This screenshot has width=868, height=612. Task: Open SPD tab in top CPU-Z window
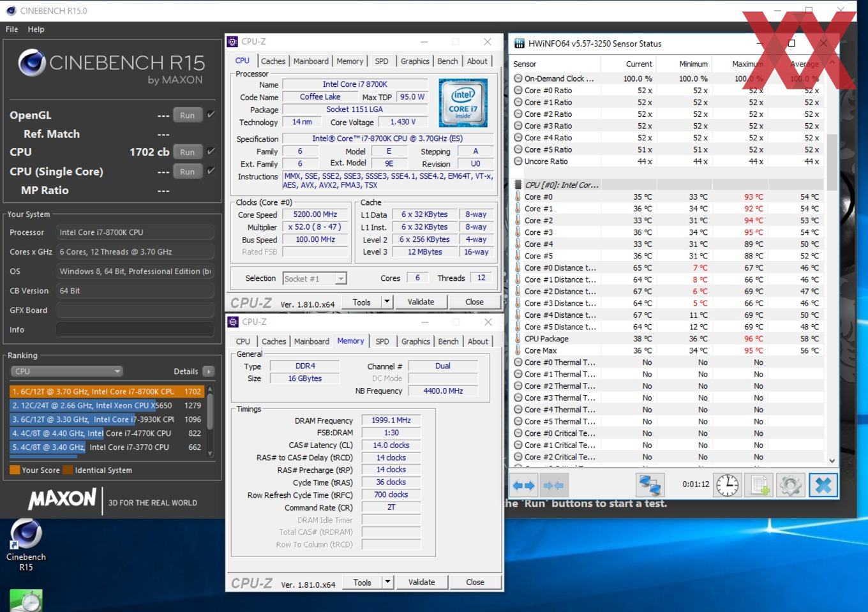pyautogui.click(x=382, y=61)
